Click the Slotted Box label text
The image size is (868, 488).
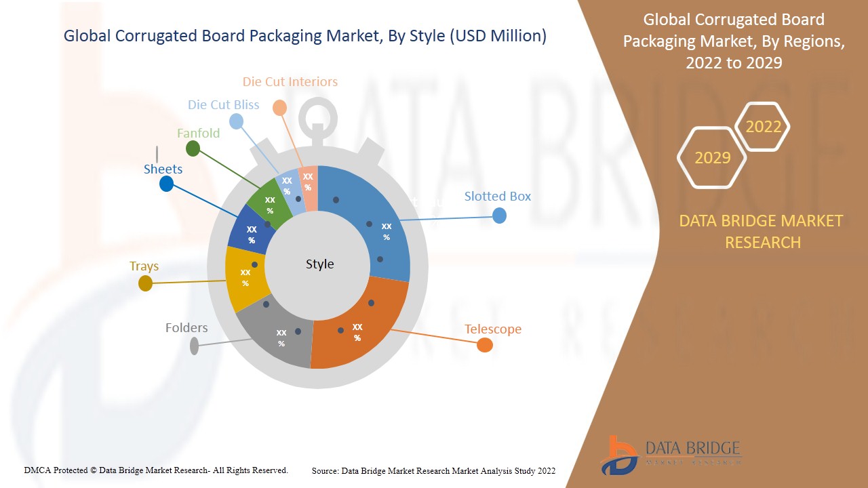coord(497,197)
